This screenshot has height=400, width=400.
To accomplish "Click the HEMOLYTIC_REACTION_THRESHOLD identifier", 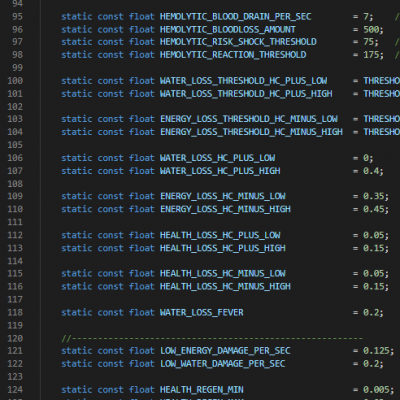I will (x=233, y=55).
